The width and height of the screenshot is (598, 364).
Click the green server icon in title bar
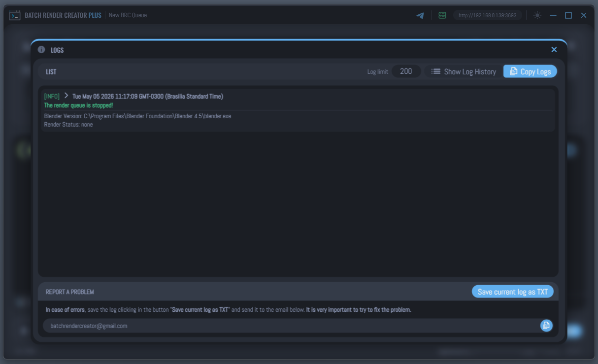click(x=442, y=15)
